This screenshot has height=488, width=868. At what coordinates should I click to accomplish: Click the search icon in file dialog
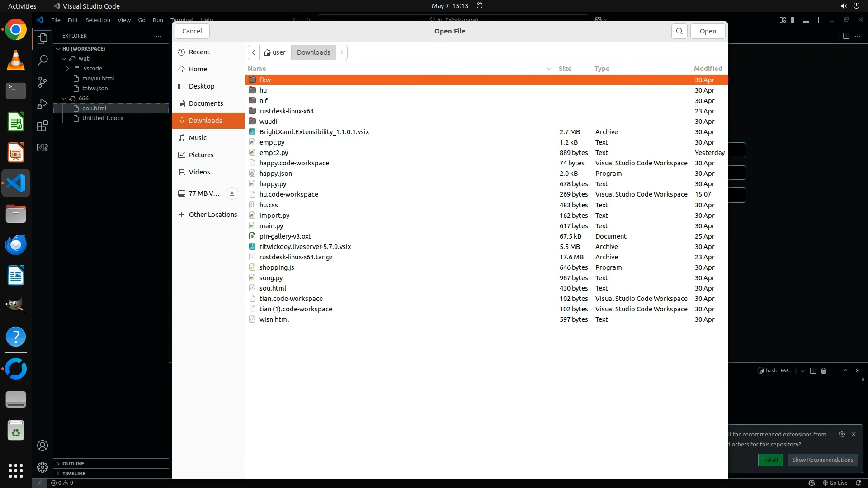(679, 31)
